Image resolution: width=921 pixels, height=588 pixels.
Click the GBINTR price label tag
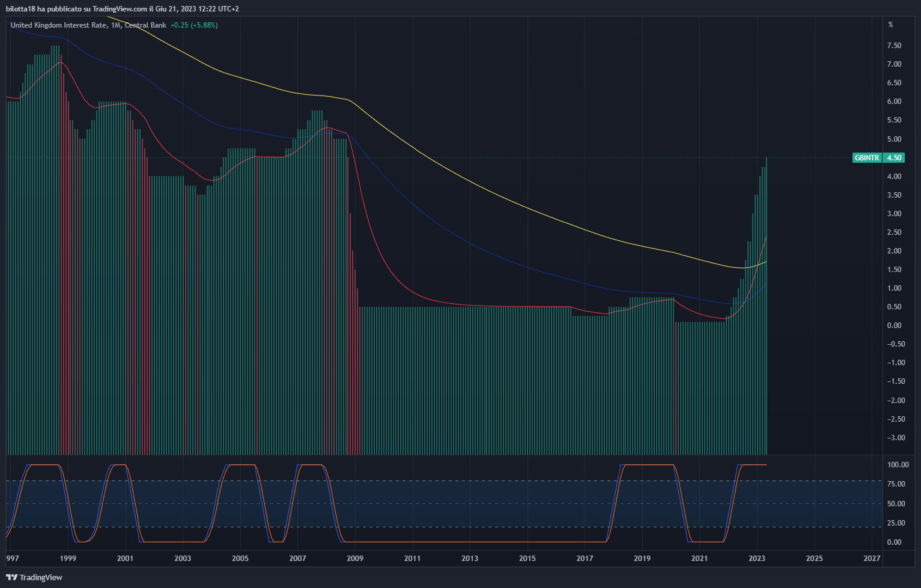point(867,158)
